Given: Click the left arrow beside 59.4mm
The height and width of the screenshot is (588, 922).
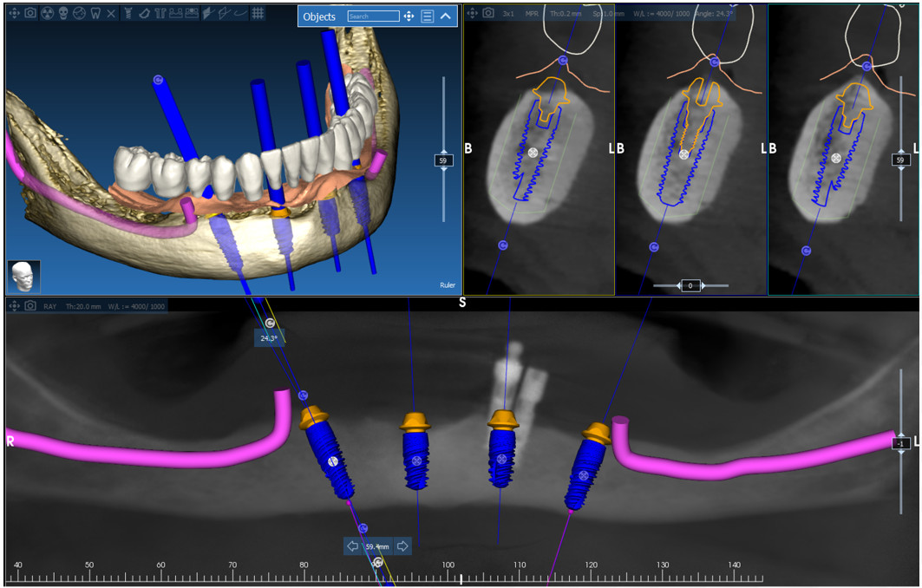Looking at the screenshot, I should point(352,546).
